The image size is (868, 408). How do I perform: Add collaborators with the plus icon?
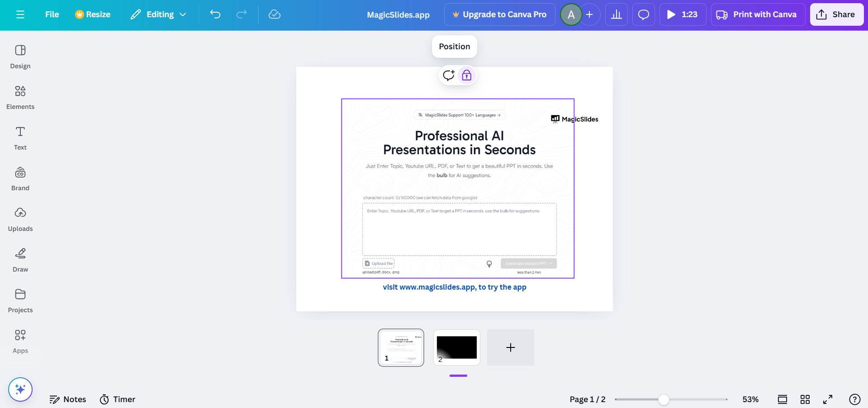click(x=589, y=14)
